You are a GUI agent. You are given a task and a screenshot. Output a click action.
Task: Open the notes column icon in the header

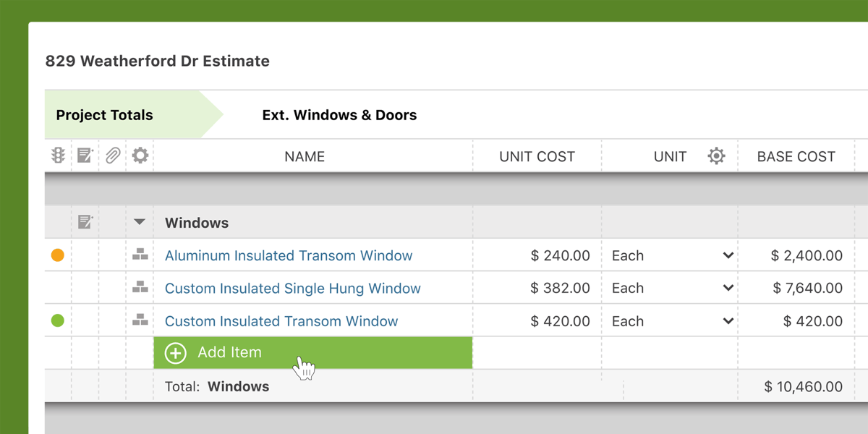pyautogui.click(x=85, y=155)
